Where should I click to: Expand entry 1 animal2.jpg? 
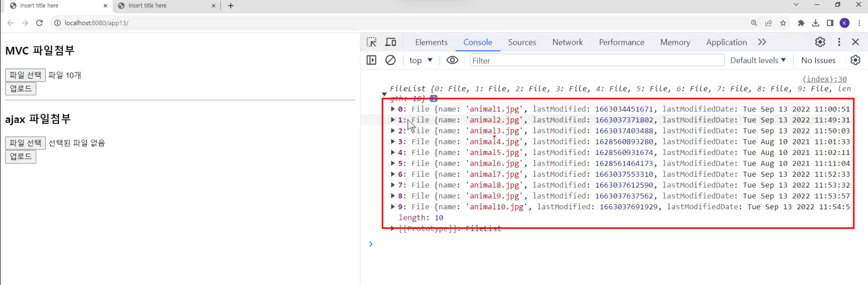click(x=393, y=120)
